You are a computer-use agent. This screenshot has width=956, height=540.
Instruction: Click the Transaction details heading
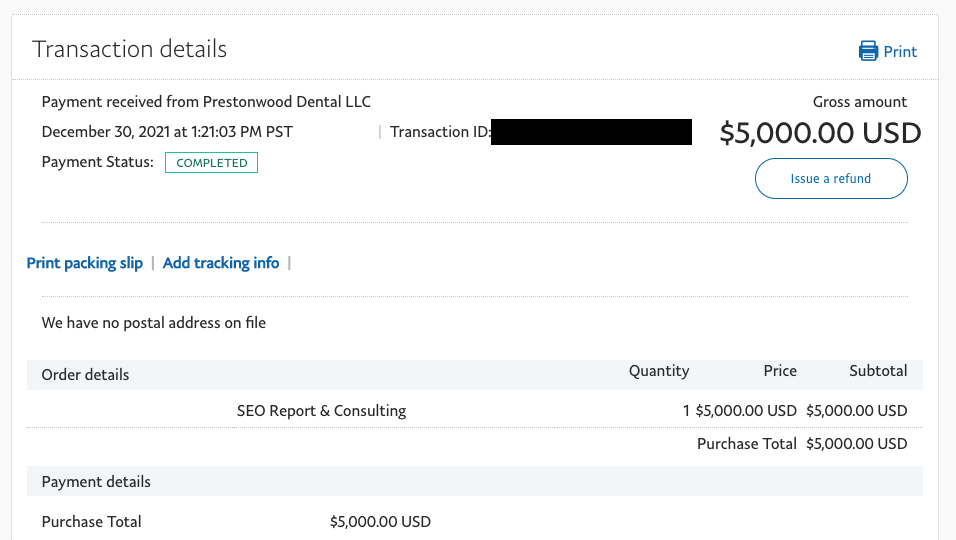[129, 49]
